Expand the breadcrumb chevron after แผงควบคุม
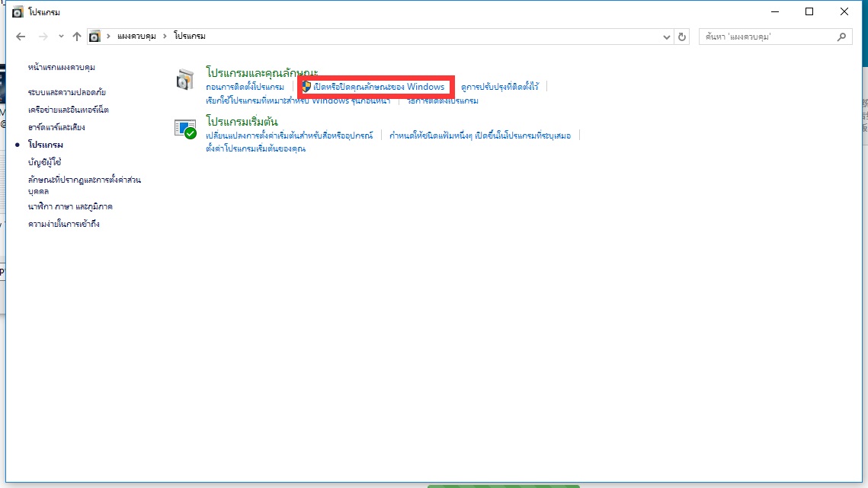 pyautogui.click(x=164, y=35)
